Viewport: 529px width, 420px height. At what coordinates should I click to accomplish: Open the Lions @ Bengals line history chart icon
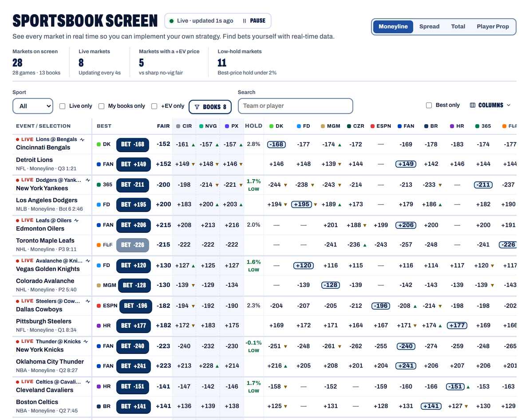(82, 140)
